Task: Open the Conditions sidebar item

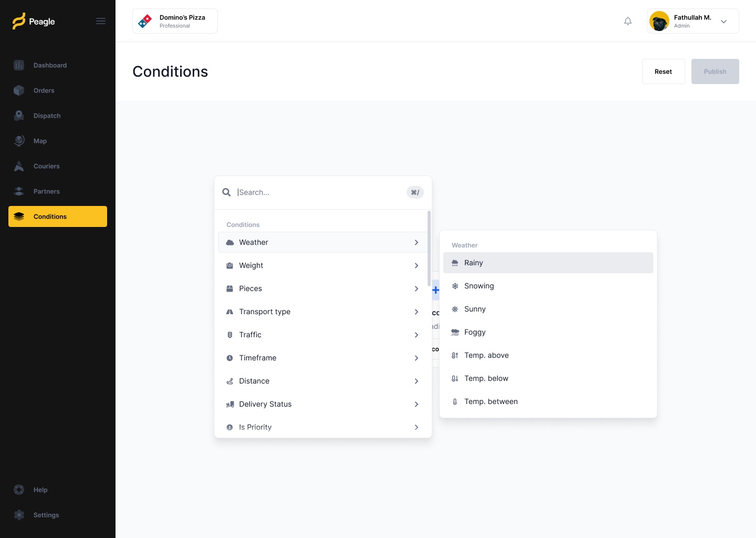Action: pyautogui.click(x=58, y=216)
